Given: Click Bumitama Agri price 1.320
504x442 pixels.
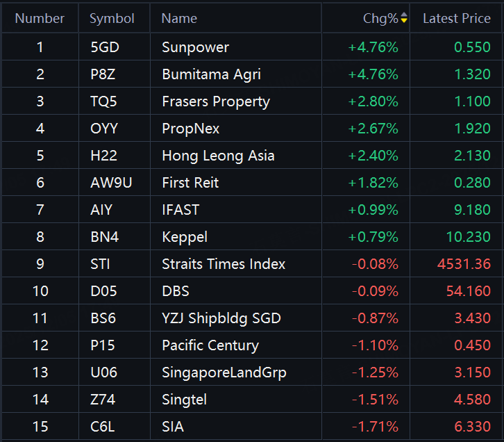Looking at the screenshot, I should tap(472, 74).
